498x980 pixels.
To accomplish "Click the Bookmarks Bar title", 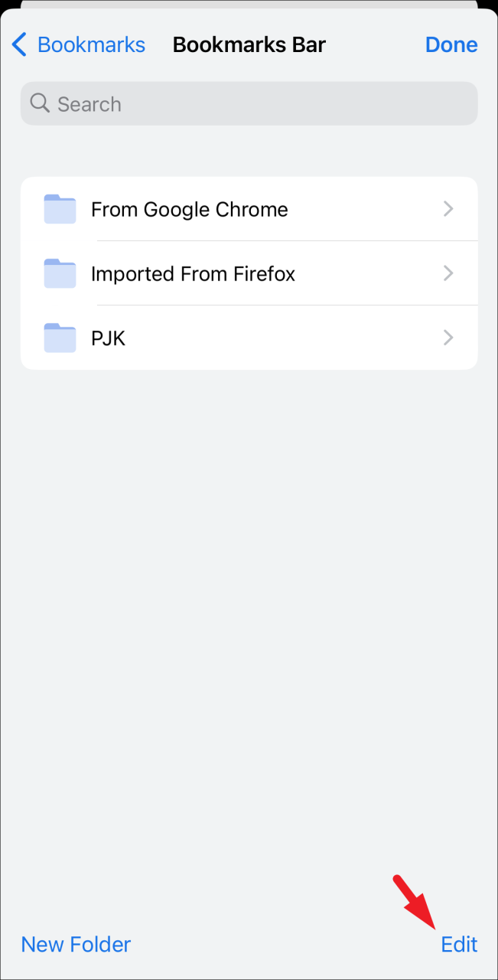I will [x=249, y=44].
